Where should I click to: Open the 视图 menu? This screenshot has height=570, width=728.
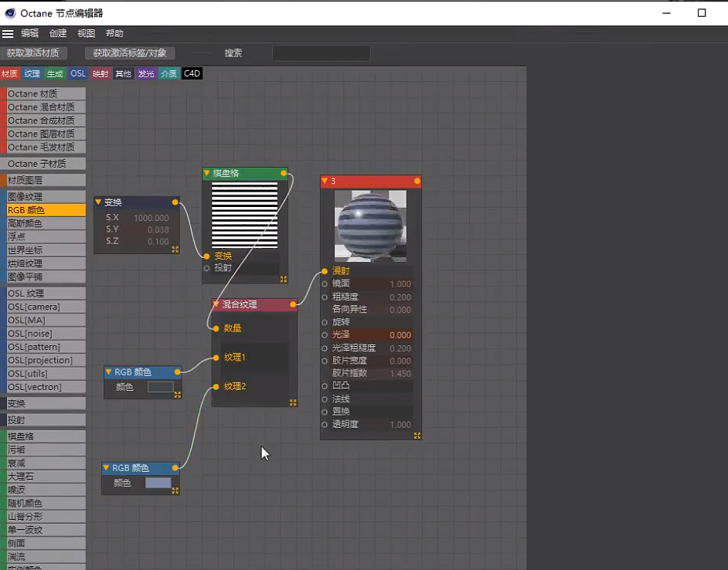tap(87, 33)
